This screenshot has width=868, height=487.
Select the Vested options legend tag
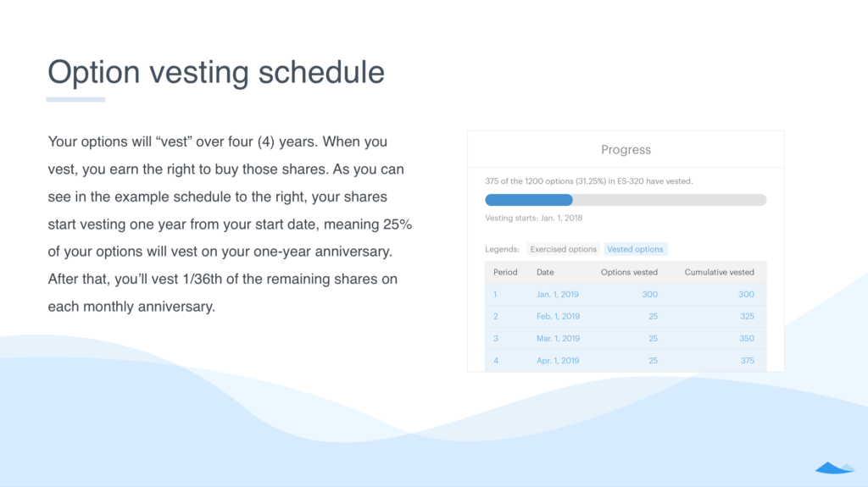click(x=636, y=249)
